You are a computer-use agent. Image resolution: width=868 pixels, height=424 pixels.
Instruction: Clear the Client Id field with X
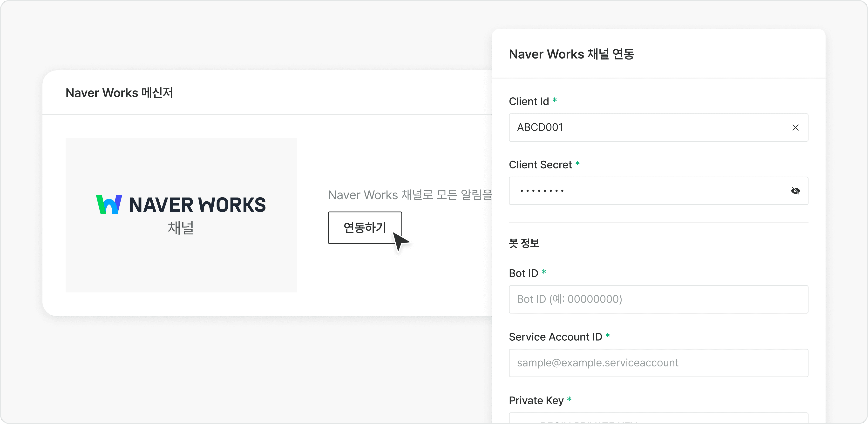click(x=795, y=128)
